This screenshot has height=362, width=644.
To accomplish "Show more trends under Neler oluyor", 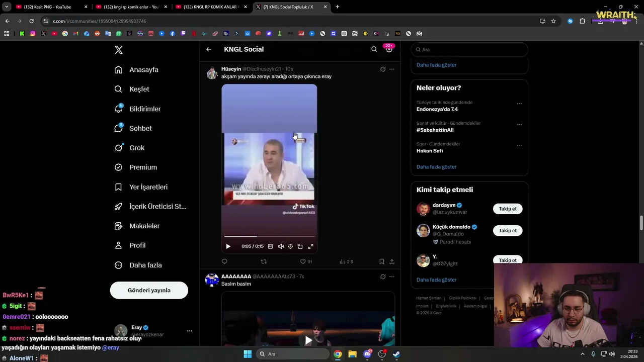I will pyautogui.click(x=436, y=167).
